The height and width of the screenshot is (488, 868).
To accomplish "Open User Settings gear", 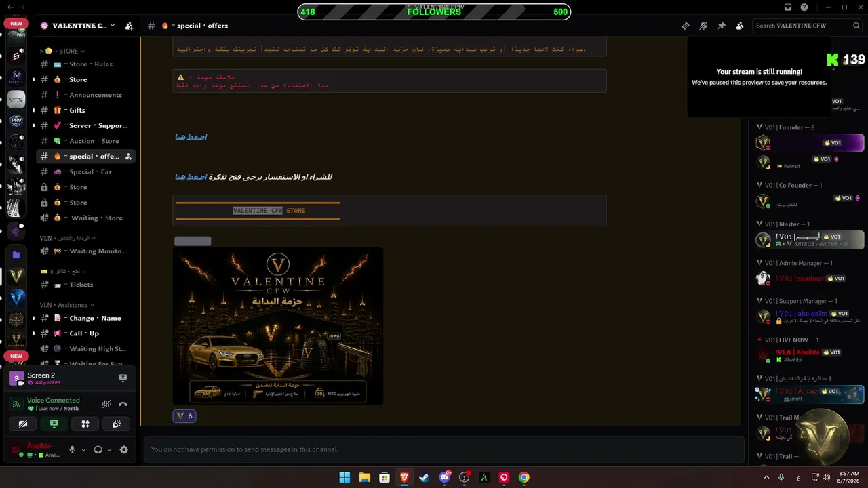I will coord(123,449).
